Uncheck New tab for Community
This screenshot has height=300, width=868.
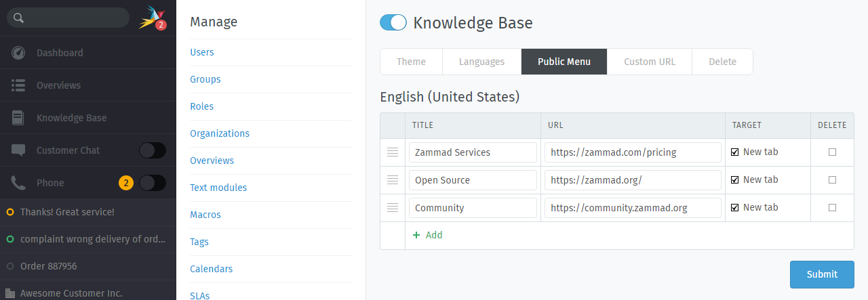(734, 207)
